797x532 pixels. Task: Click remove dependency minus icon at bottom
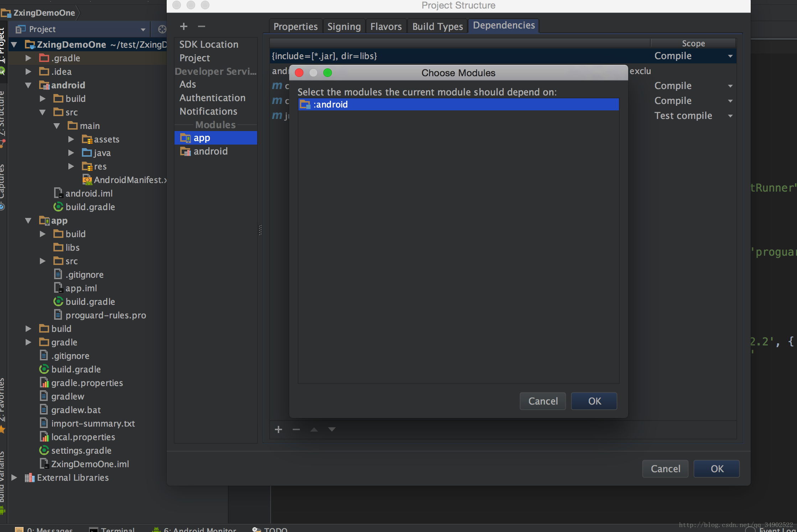coord(296,429)
